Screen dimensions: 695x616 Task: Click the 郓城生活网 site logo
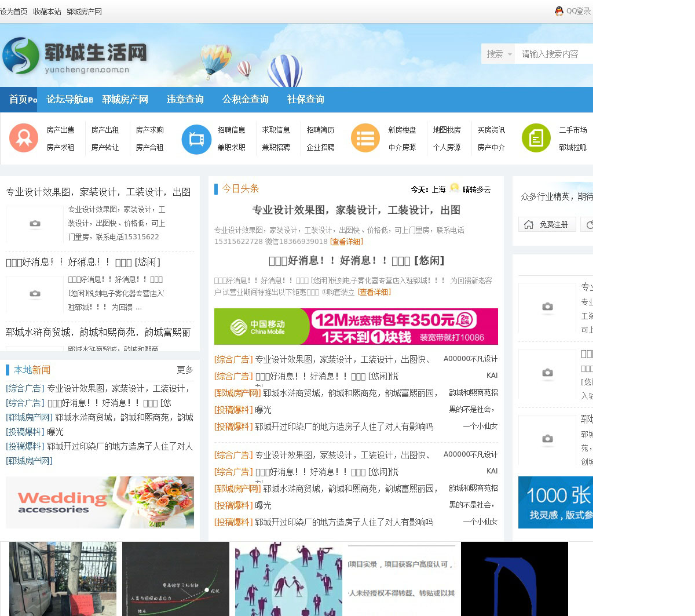pos(75,56)
